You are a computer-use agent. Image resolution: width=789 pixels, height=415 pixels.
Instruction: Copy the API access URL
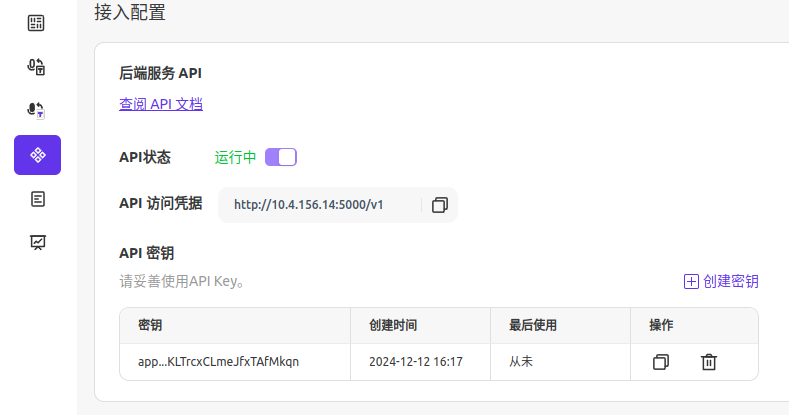pos(440,205)
